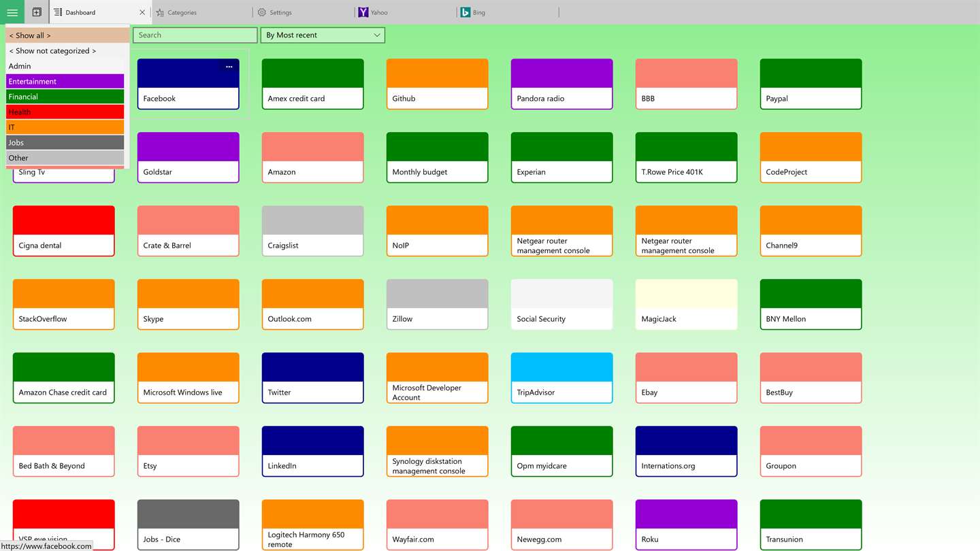
Task: Open Facebook tile's three-dot menu
Action: [x=229, y=67]
